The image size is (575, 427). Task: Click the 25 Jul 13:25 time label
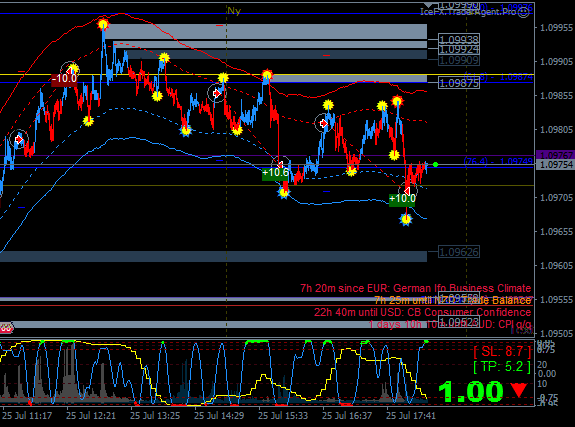pos(155,416)
